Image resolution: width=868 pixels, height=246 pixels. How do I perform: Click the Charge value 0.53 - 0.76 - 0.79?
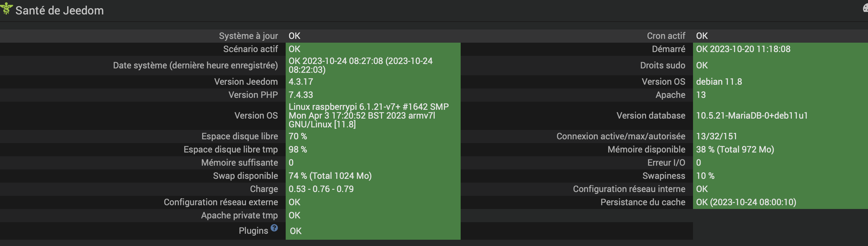(321, 189)
